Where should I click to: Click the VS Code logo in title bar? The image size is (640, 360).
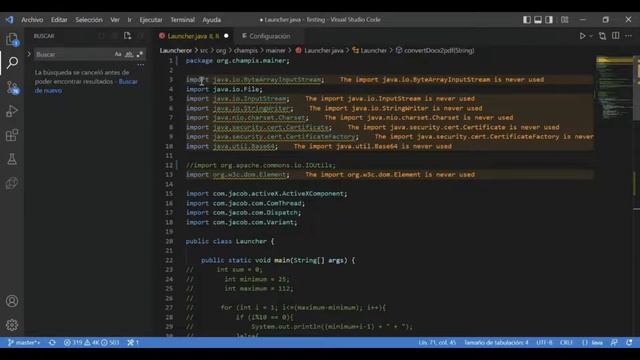(9, 20)
